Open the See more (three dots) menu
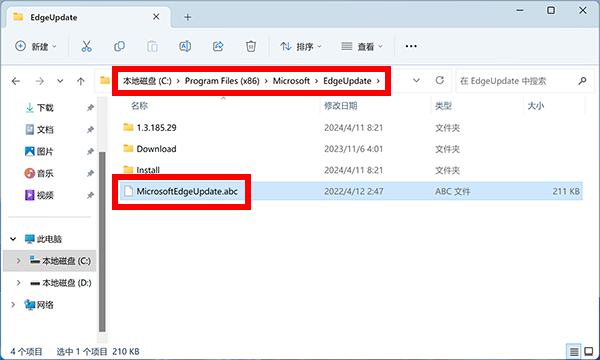The height and width of the screenshot is (360, 600). coord(411,46)
